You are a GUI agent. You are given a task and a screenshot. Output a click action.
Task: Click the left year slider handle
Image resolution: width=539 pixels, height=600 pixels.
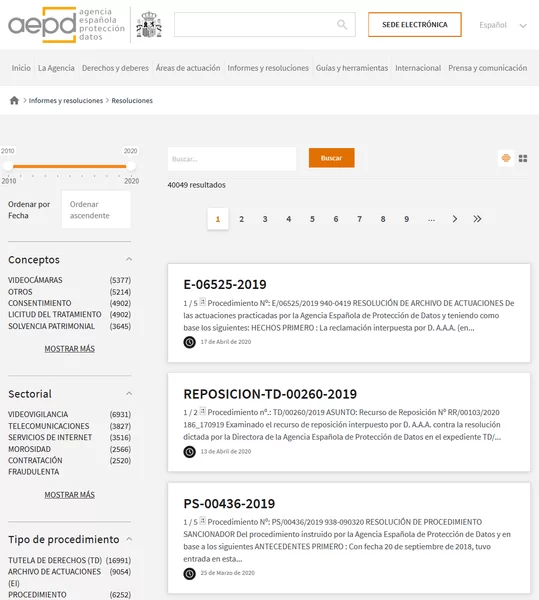[8, 166]
